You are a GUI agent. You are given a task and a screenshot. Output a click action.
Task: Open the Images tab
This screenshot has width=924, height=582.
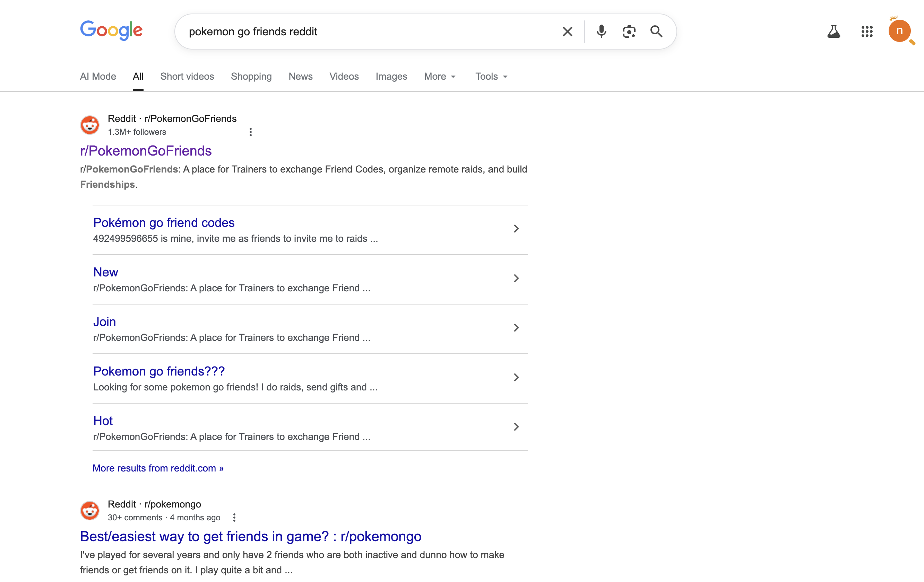(x=391, y=76)
